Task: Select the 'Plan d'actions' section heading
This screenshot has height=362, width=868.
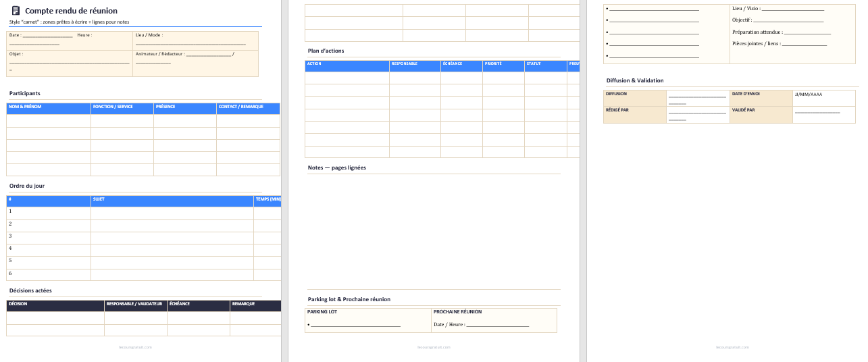Action: (326, 51)
